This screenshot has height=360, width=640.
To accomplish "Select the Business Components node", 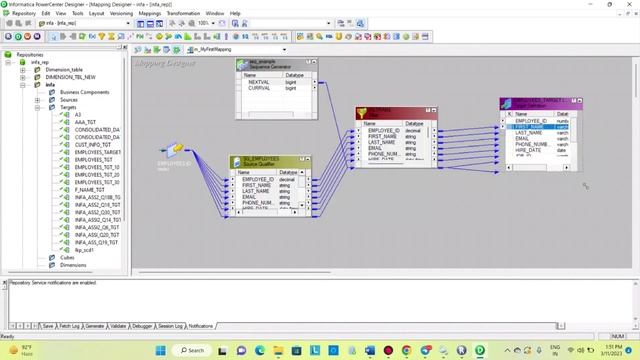I will 84,92.
